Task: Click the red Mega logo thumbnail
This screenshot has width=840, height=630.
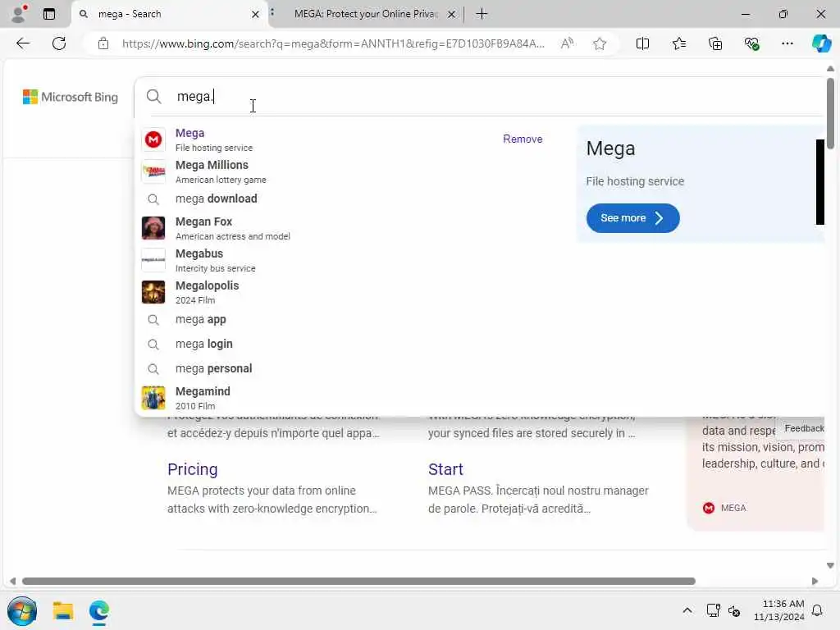Action: click(x=153, y=139)
